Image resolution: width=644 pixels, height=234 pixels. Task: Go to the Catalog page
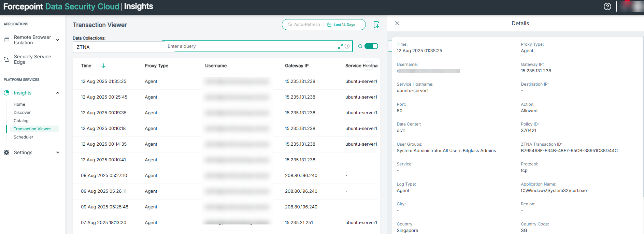21,121
